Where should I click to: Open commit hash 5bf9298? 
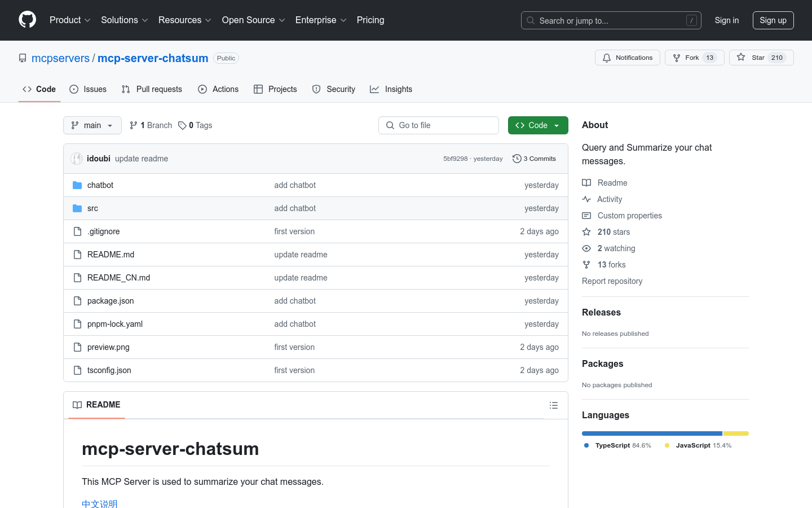(456, 159)
